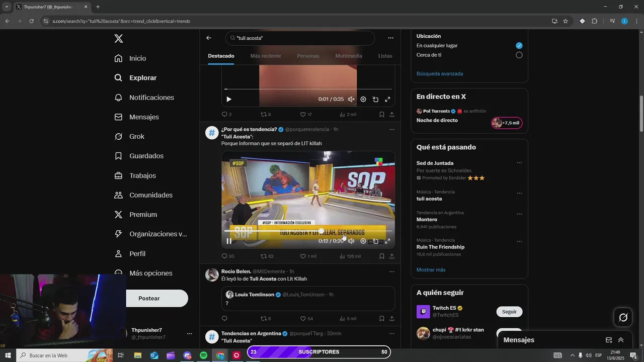Open the X logo home link
This screenshot has width=644, height=362.
pyautogui.click(x=119, y=39)
